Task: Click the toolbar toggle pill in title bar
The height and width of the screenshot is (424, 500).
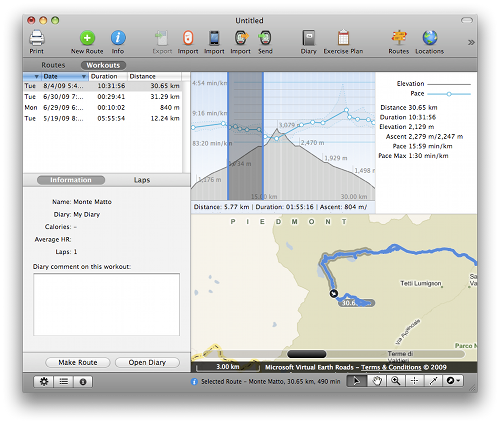Action: [467, 20]
